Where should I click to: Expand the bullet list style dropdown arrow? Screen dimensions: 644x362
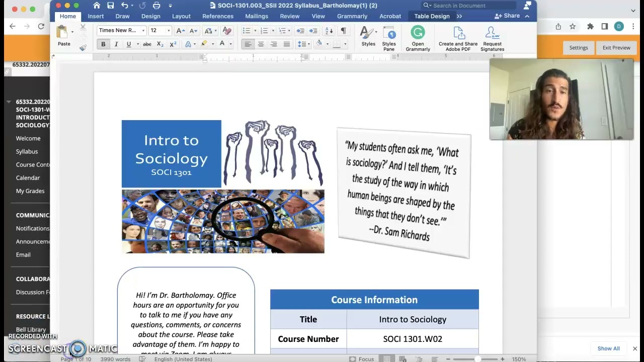(255, 31)
